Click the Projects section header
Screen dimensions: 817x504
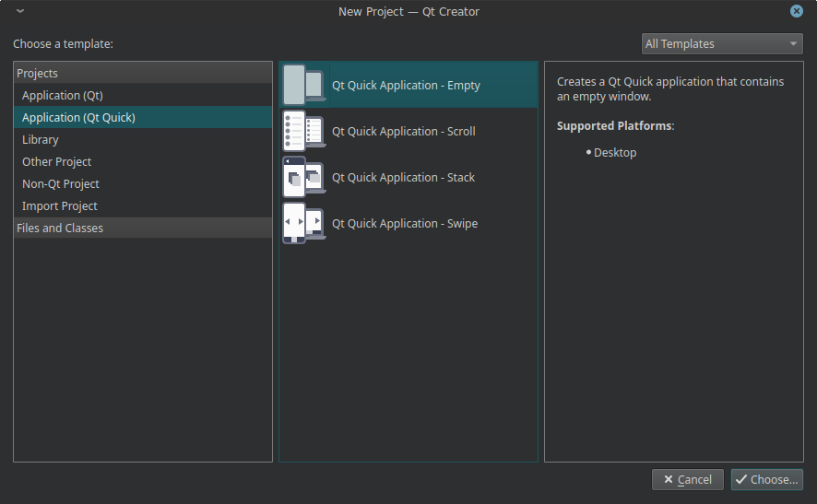(x=143, y=73)
